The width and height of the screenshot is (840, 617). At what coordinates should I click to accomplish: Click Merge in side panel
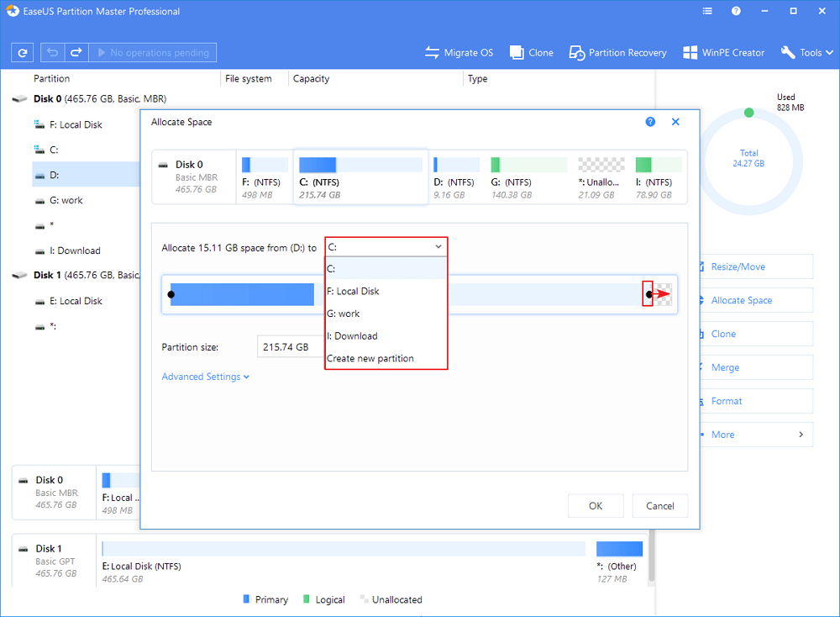point(757,367)
